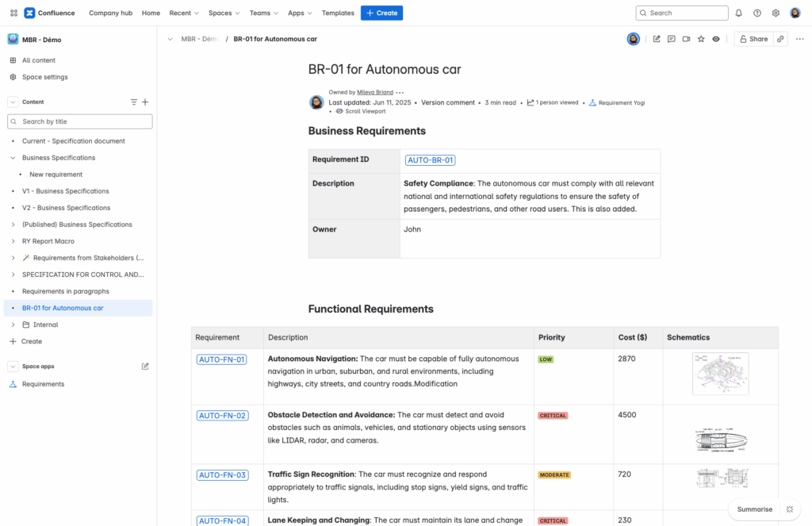Star this page as a favorite
This screenshot has width=812, height=526.
point(701,38)
